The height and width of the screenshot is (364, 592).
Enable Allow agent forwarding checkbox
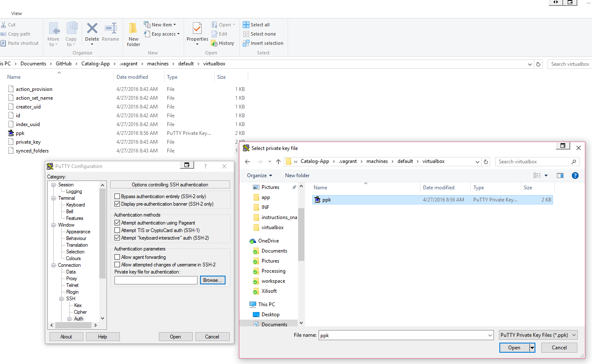pyautogui.click(x=117, y=257)
